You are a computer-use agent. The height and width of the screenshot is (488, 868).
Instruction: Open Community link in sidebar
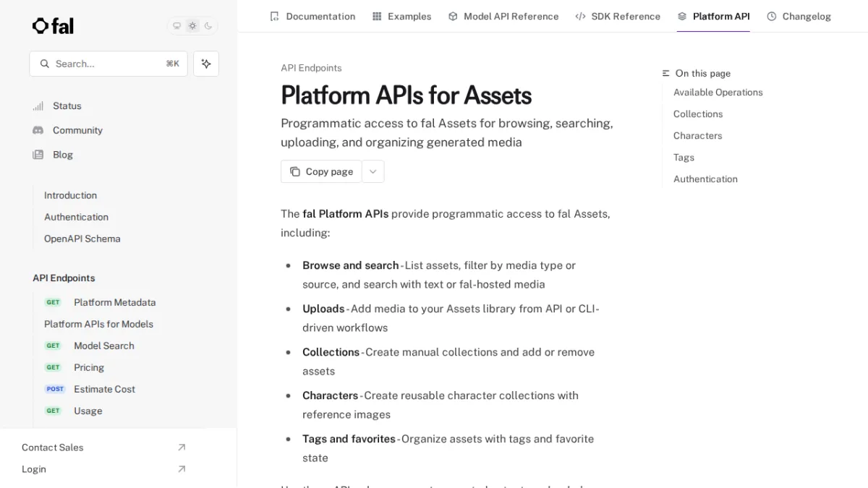coord(77,130)
